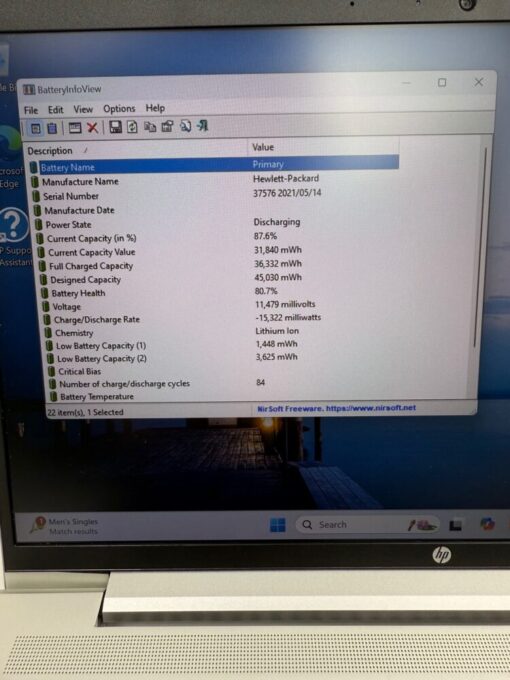Select the Charge/Discharge Rate row
This screenshot has height=680, width=510.
221,319
